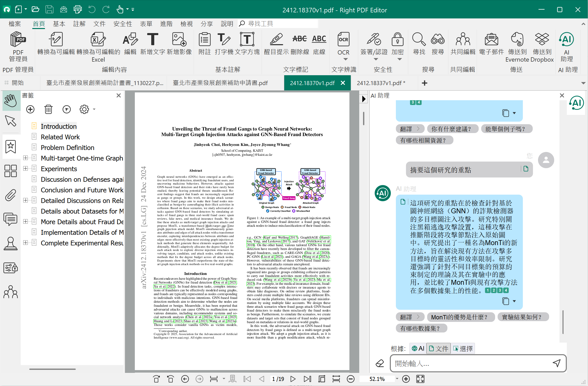Toggle 文件 document as answer source
588x386 pixels.
439,349
